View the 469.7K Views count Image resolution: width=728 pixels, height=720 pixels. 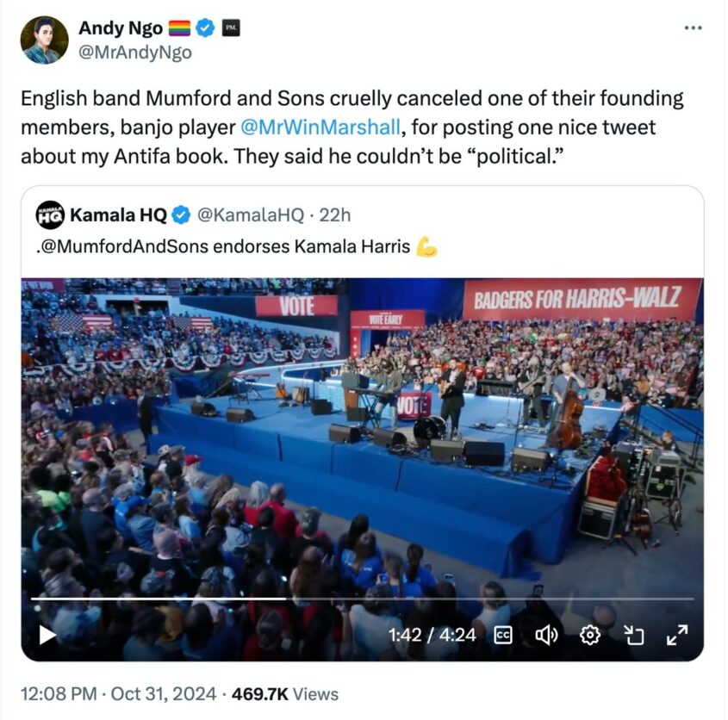click(285, 694)
